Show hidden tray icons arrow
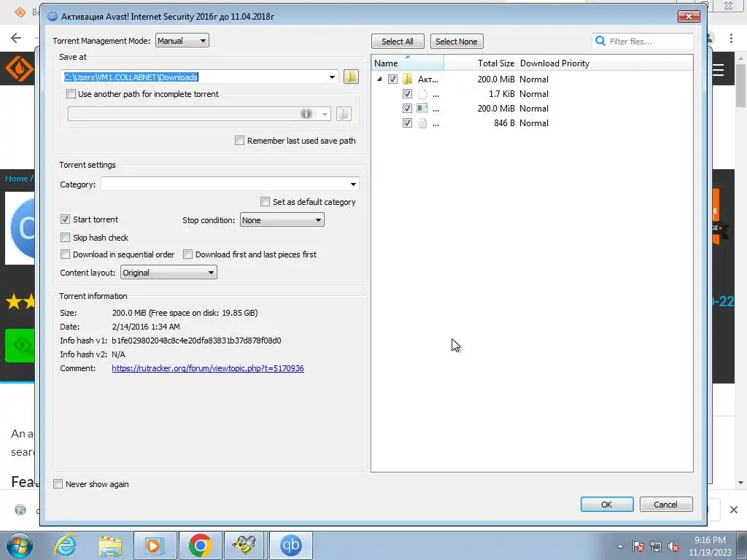The height and width of the screenshot is (560, 747). coord(620,546)
